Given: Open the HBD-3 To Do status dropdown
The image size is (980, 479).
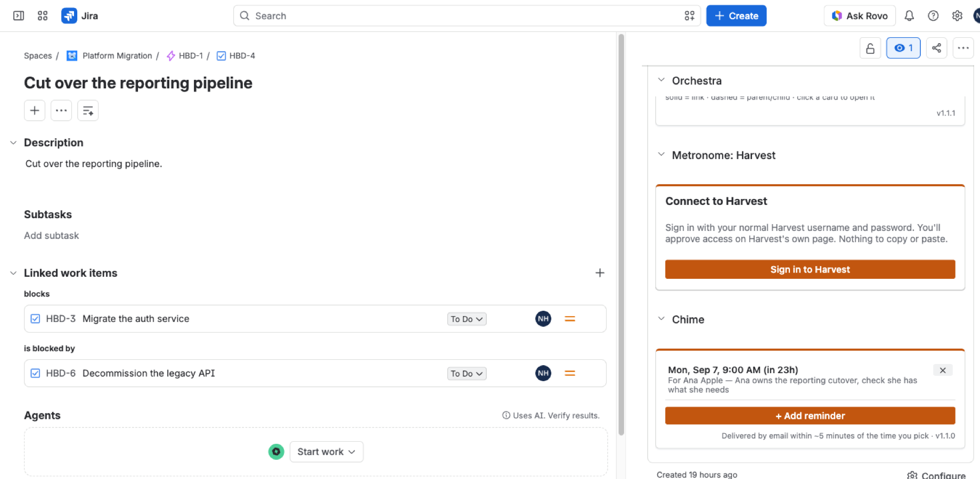Looking at the screenshot, I should coord(467,319).
